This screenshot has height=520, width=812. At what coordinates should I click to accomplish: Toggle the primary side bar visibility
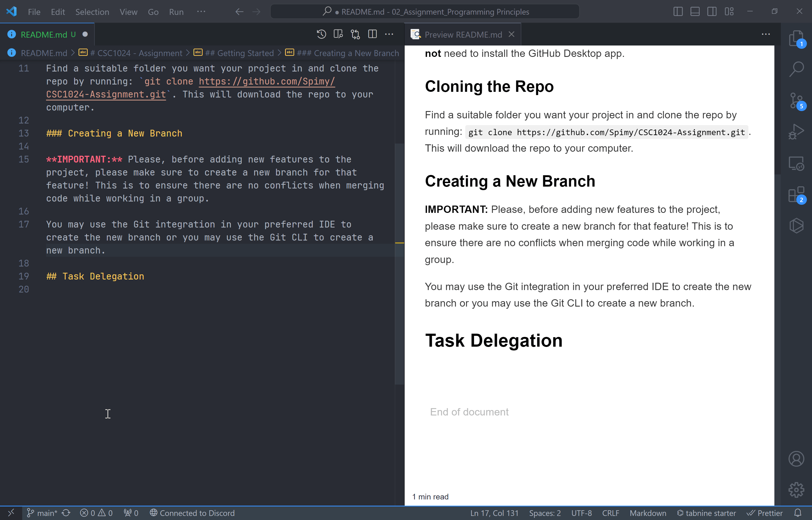[x=677, y=11]
